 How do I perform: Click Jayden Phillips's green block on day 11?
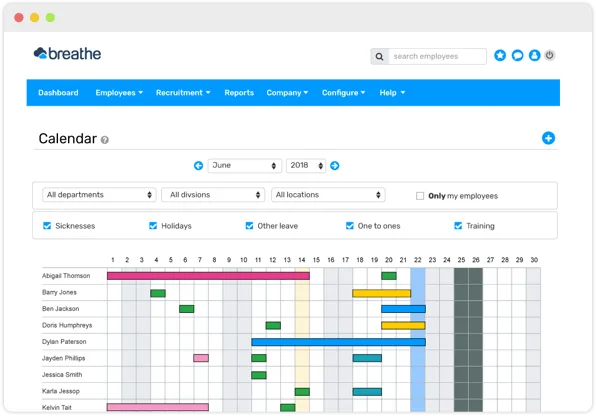tap(259, 358)
